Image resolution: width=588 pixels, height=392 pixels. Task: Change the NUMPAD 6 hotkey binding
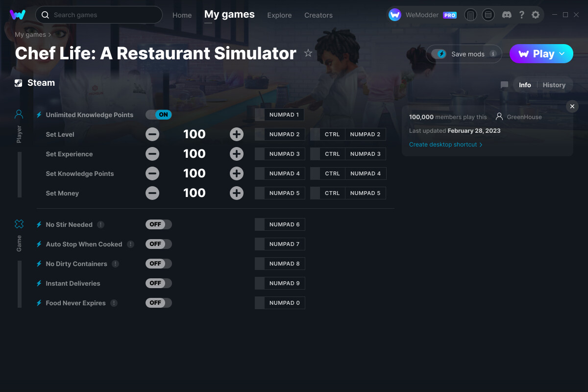pos(280,224)
